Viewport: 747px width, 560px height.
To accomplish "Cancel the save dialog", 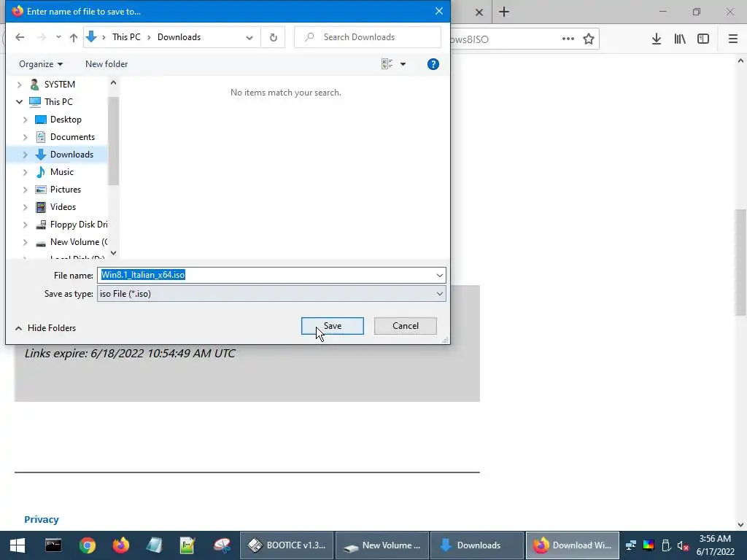I will point(406,326).
